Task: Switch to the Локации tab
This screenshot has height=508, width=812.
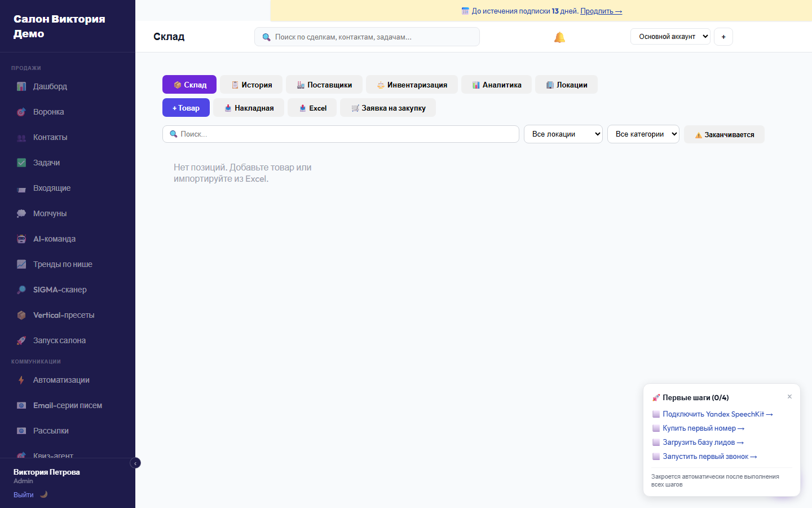Action: [x=566, y=85]
